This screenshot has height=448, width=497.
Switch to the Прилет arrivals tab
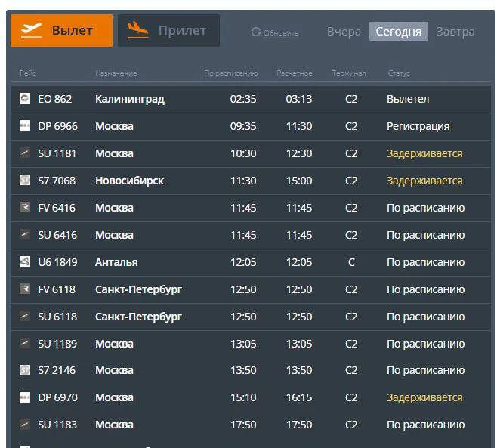point(168,30)
